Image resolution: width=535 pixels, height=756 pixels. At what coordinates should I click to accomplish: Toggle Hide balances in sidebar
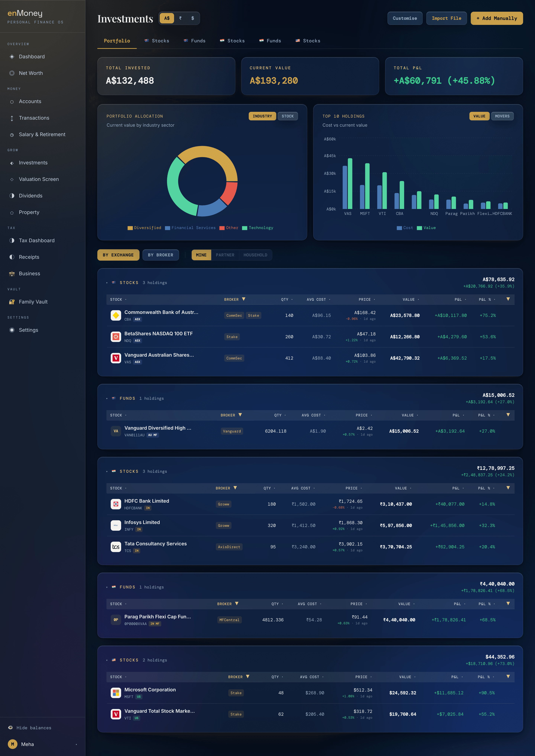point(30,728)
